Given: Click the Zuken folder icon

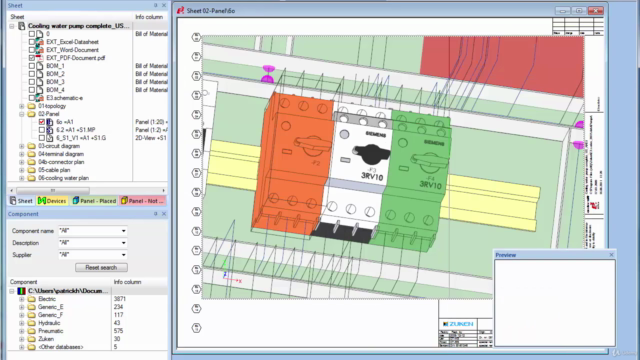Looking at the screenshot, I should tap(31, 339).
